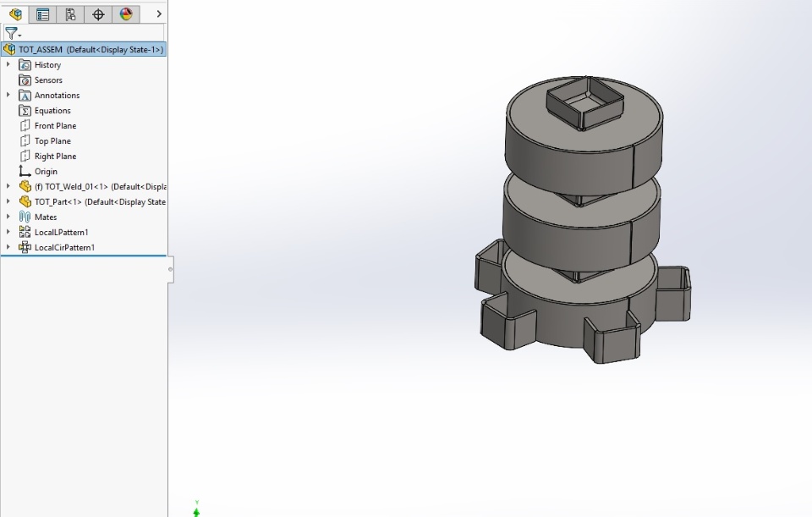Expand the History folder
The width and height of the screenshot is (812, 517).
[x=8, y=64]
